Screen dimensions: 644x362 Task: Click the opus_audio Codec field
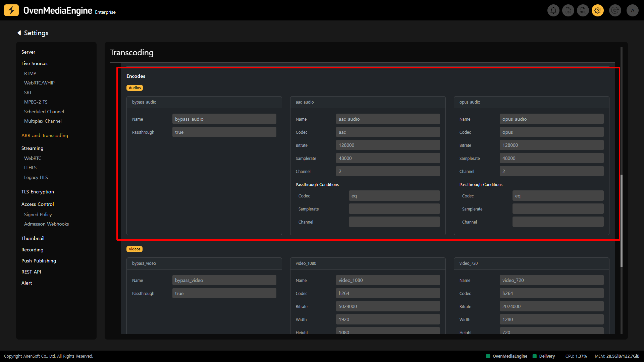click(551, 132)
